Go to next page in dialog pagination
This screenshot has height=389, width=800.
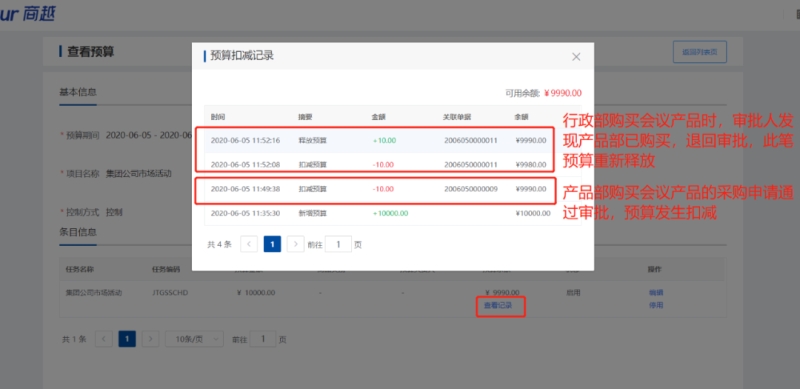point(295,244)
